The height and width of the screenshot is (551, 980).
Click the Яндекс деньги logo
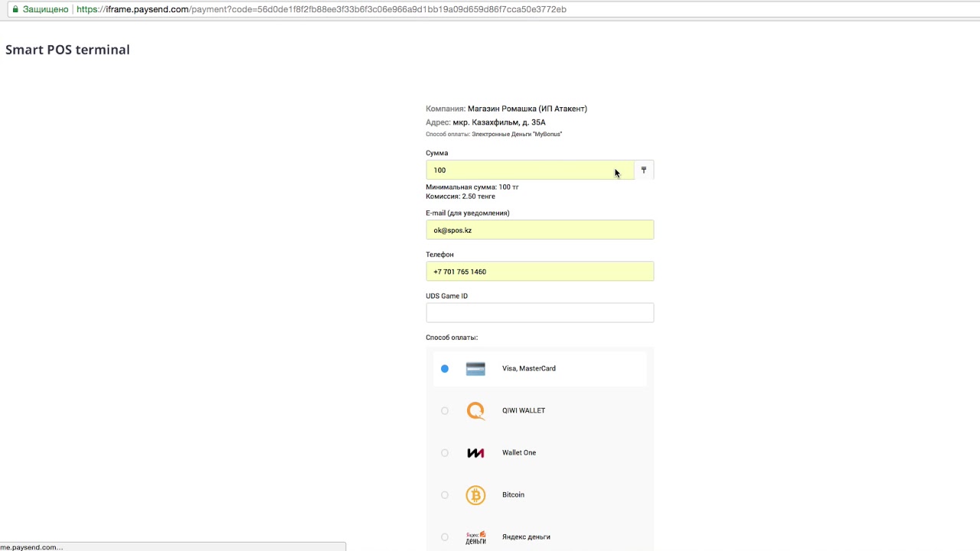coord(475,537)
